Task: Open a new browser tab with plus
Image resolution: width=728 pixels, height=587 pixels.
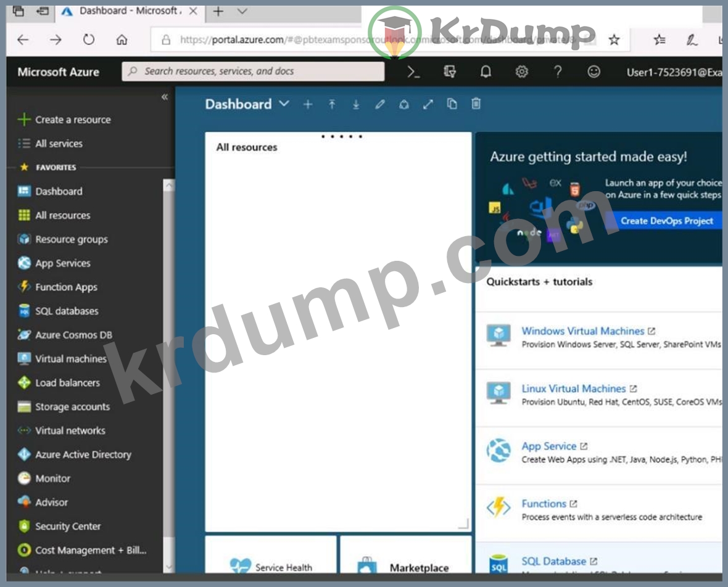Action: tap(218, 11)
